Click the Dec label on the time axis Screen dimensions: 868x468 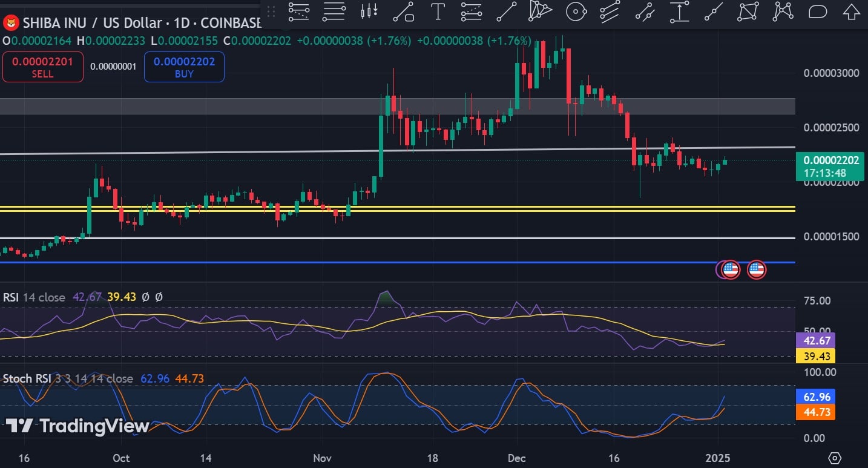516,458
